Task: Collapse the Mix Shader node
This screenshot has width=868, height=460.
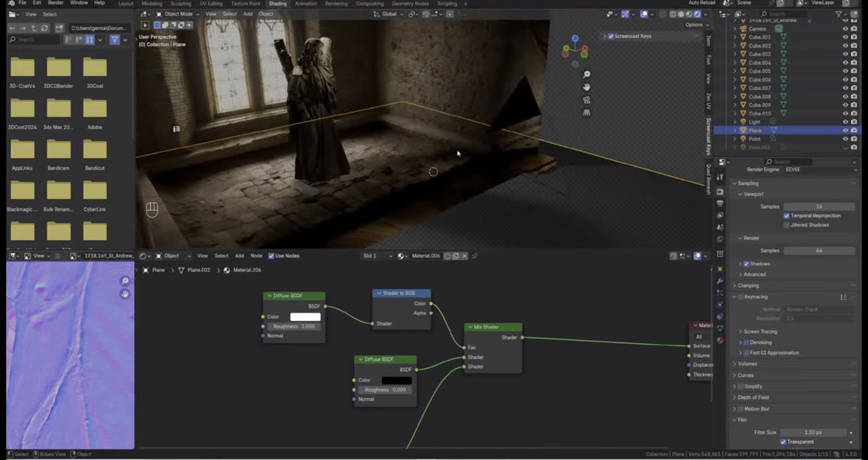Action: (470, 327)
